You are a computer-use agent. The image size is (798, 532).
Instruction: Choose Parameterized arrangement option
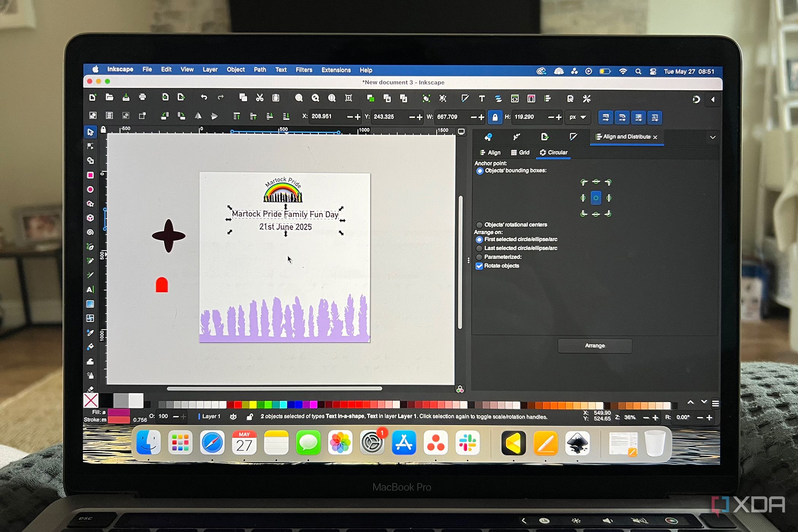(479, 257)
